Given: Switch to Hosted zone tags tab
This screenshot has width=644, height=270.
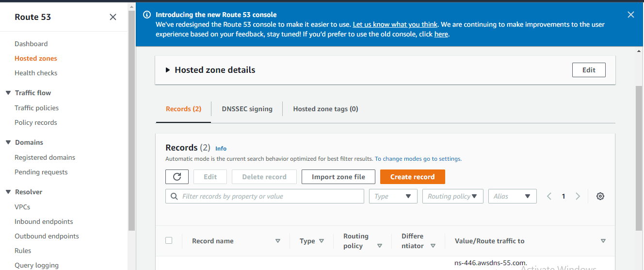Looking at the screenshot, I should point(325,109).
